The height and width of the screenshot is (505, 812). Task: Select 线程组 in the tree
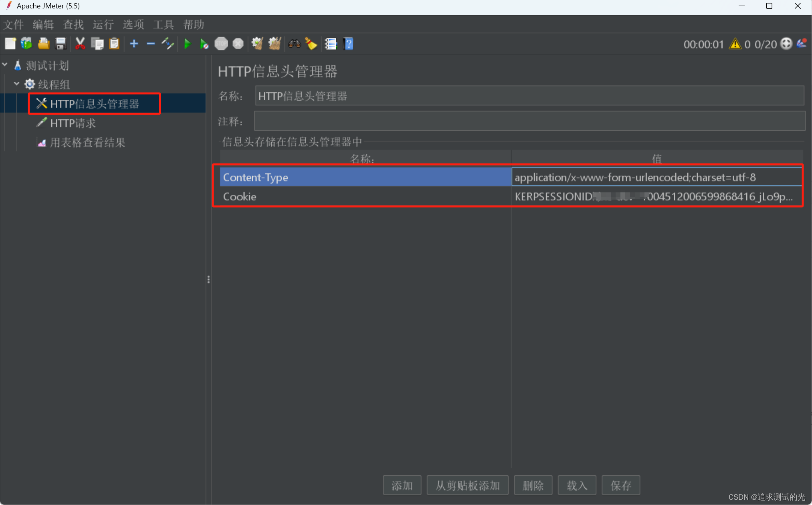tap(54, 85)
